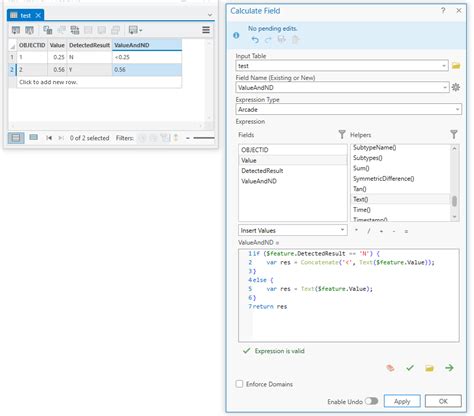Image resolution: width=474 pixels, height=416 pixels.
Task: Insert the divide operator button
Action: (369, 231)
